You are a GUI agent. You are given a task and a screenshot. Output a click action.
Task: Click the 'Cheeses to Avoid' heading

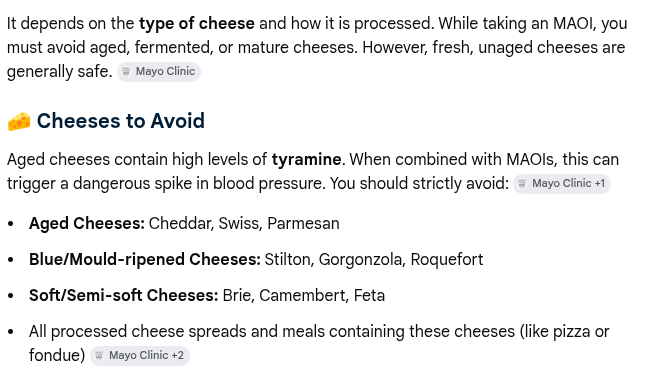coord(120,121)
